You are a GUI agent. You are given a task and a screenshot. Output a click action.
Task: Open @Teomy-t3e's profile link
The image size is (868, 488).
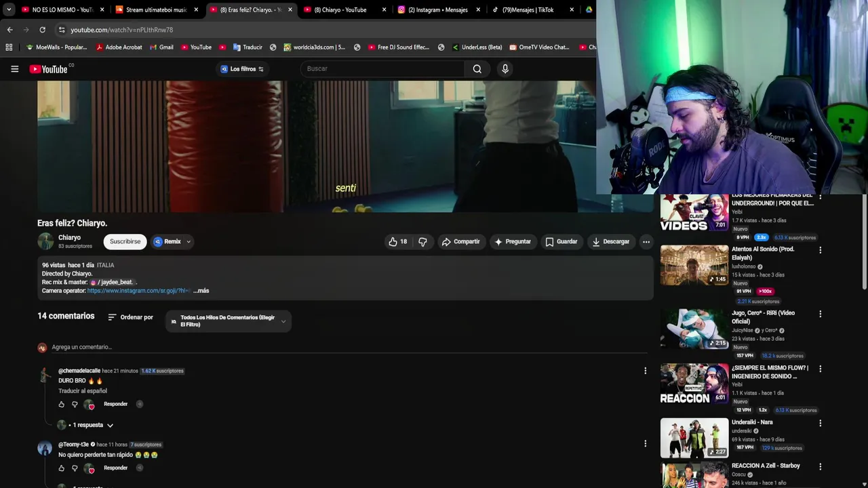point(73,445)
